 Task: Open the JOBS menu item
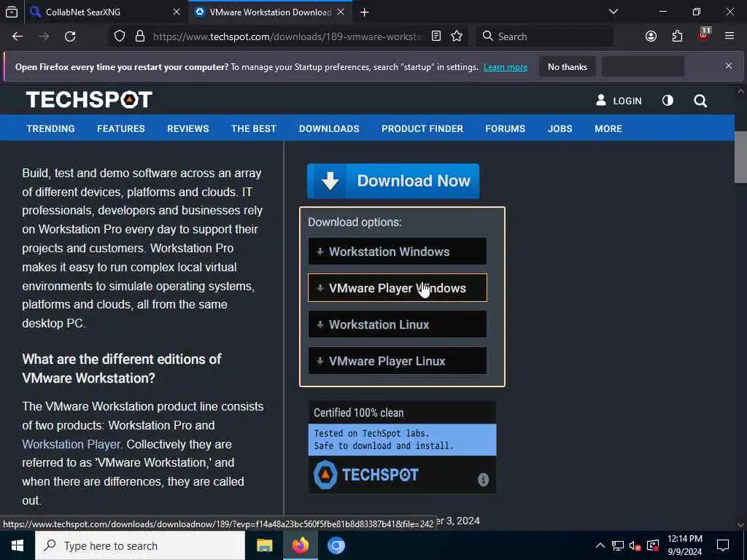(x=560, y=128)
